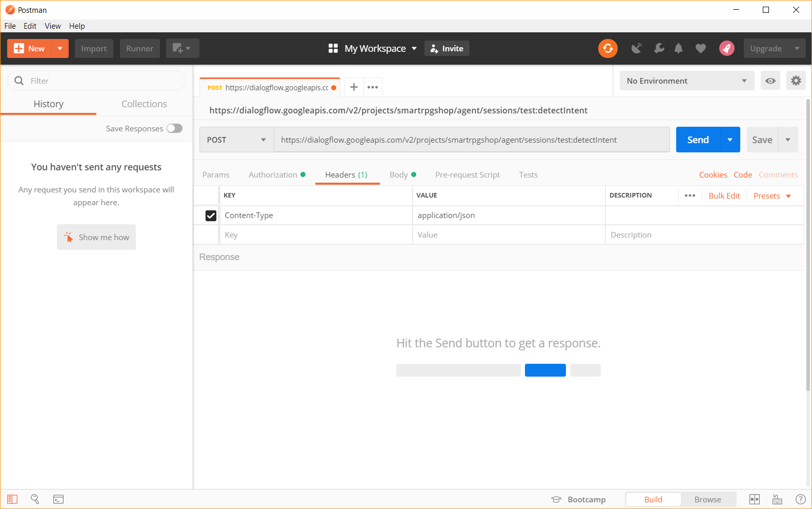Switch to Build mode
The width and height of the screenshot is (812, 509).
pyautogui.click(x=654, y=499)
